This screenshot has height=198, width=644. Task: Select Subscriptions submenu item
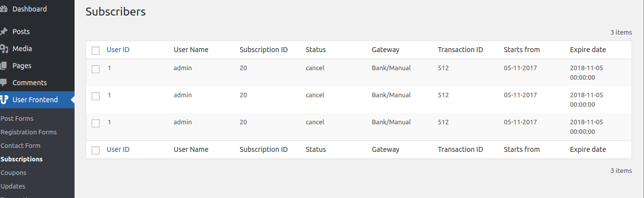[22, 159]
